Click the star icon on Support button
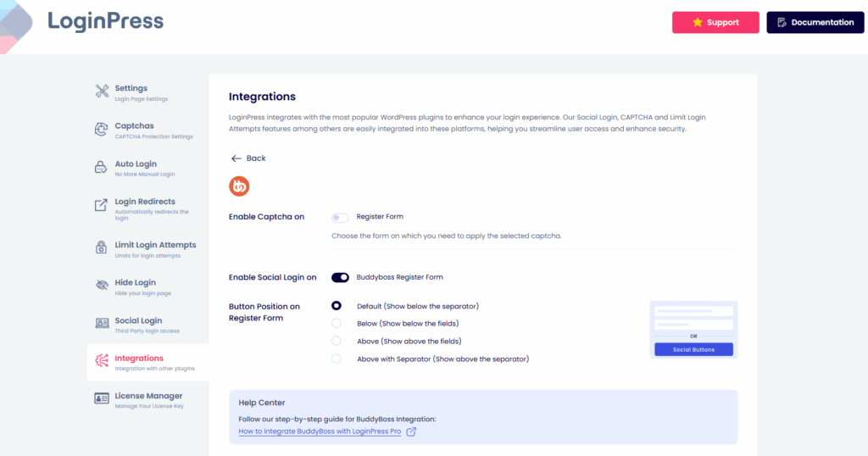Image resolution: width=868 pixels, height=456 pixels. (x=698, y=22)
